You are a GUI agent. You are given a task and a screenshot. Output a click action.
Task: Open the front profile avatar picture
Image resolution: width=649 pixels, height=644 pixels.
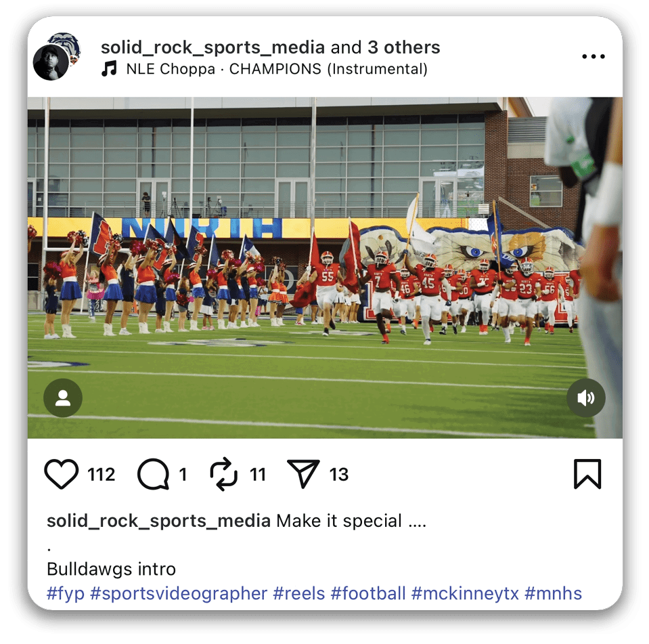tap(51, 62)
